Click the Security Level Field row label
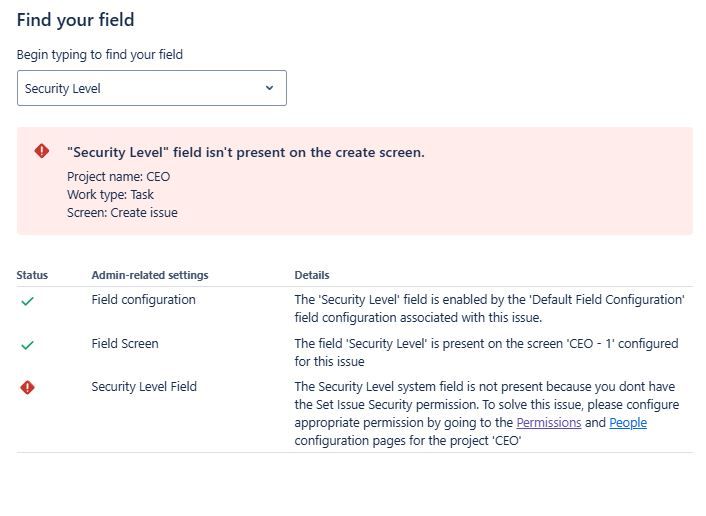 point(144,386)
